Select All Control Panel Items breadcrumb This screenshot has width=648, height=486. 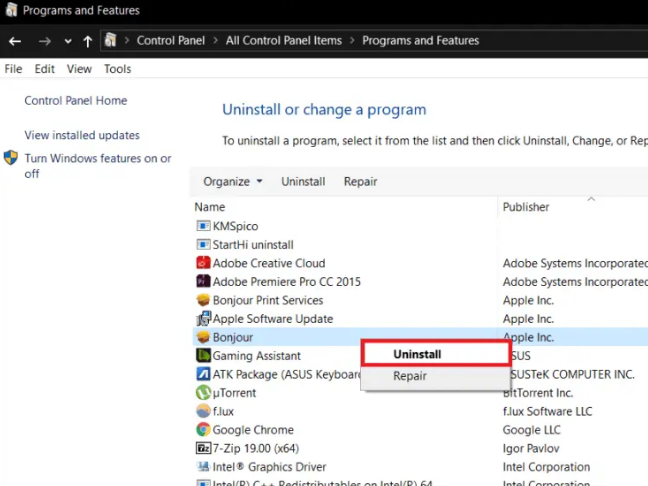click(284, 40)
